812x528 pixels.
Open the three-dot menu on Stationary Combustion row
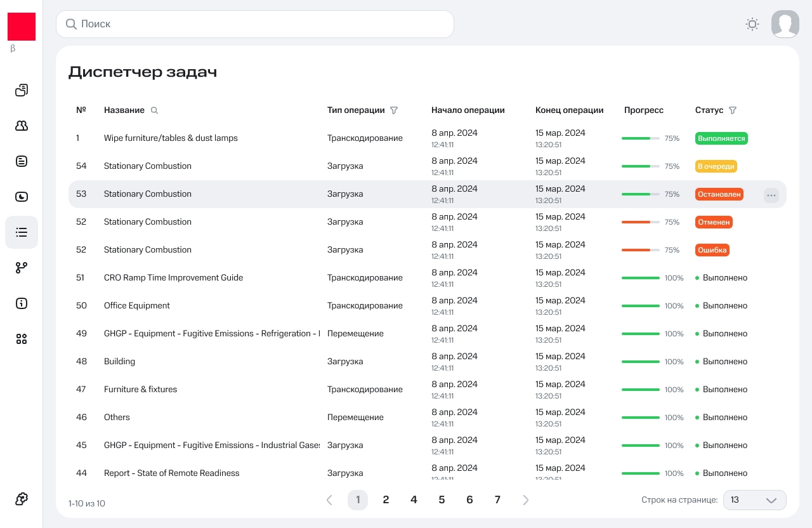coord(771,195)
